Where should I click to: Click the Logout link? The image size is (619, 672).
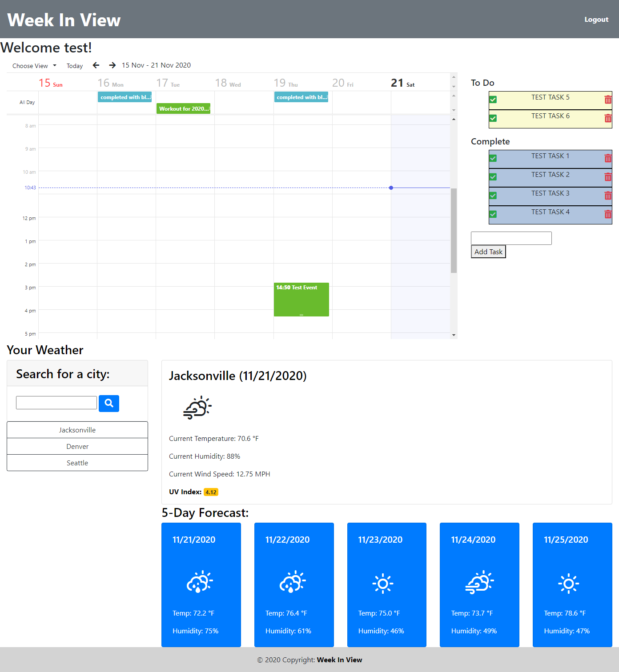coord(596,20)
